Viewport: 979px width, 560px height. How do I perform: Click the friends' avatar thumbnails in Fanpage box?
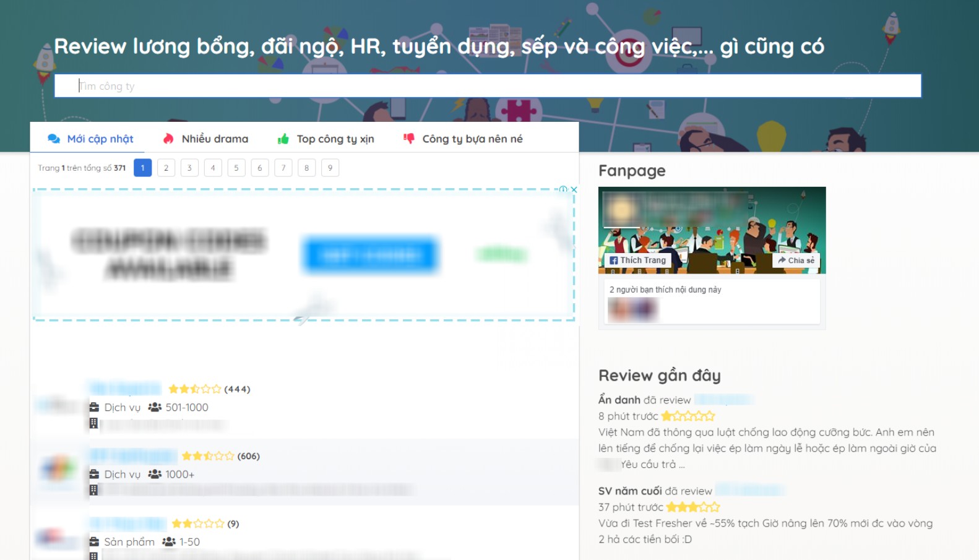(632, 309)
